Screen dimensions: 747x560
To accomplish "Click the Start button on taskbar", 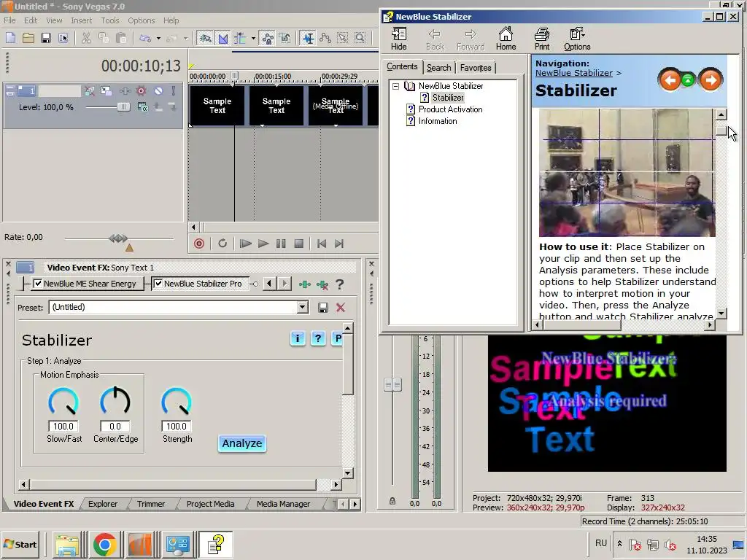I will [20, 544].
